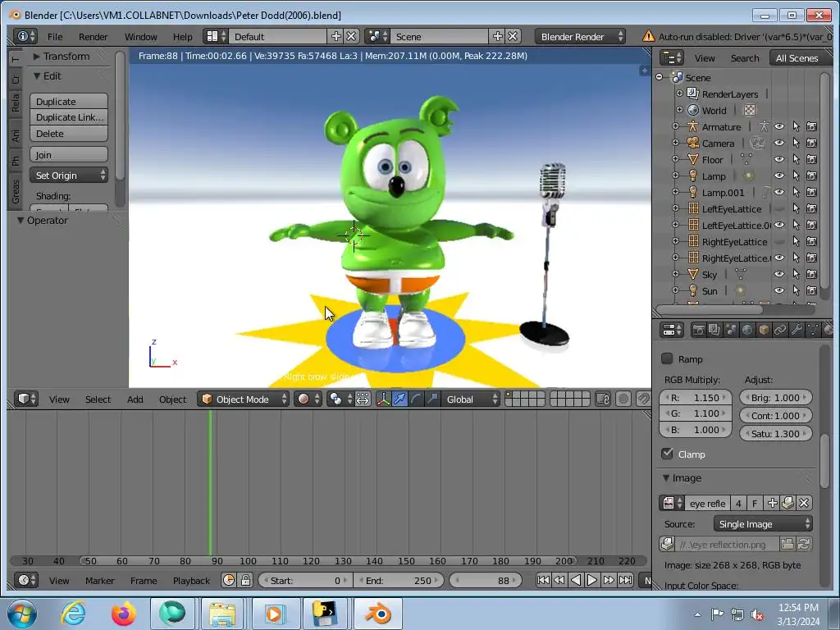
Task: Open the Source Single Image dropdown
Action: tap(763, 524)
